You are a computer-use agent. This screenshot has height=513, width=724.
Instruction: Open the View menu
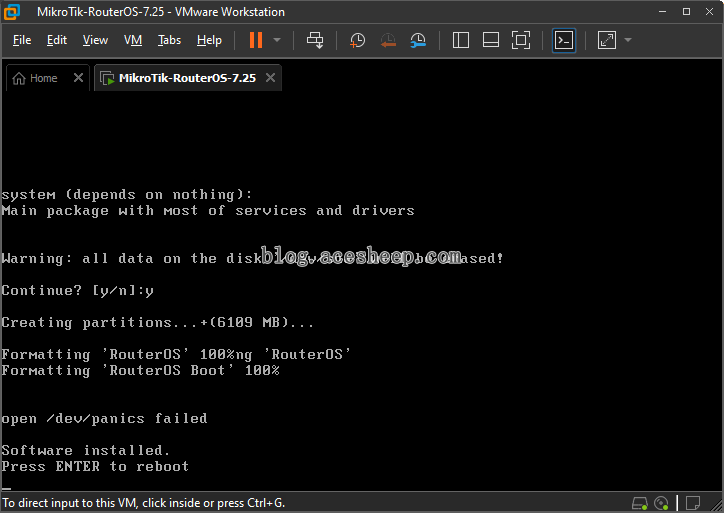click(95, 40)
